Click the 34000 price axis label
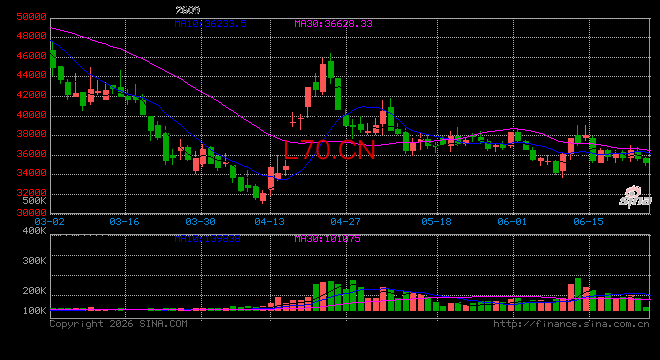The height and width of the screenshot is (360, 660). pyautogui.click(x=31, y=173)
